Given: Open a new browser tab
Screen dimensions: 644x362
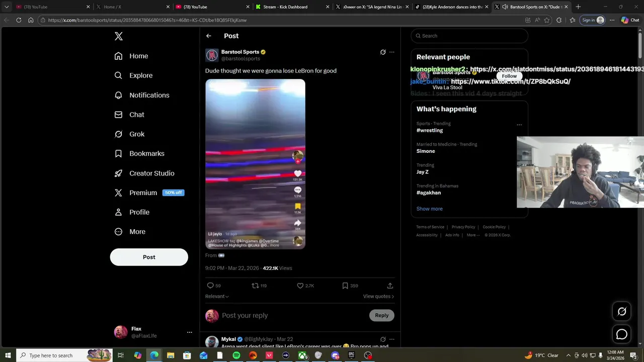Looking at the screenshot, I should (x=578, y=7).
